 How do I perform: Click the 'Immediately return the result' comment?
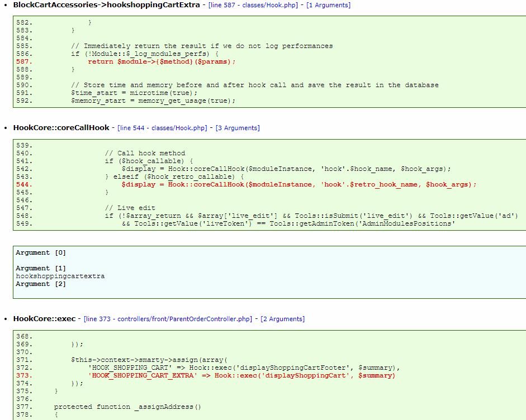pos(202,46)
